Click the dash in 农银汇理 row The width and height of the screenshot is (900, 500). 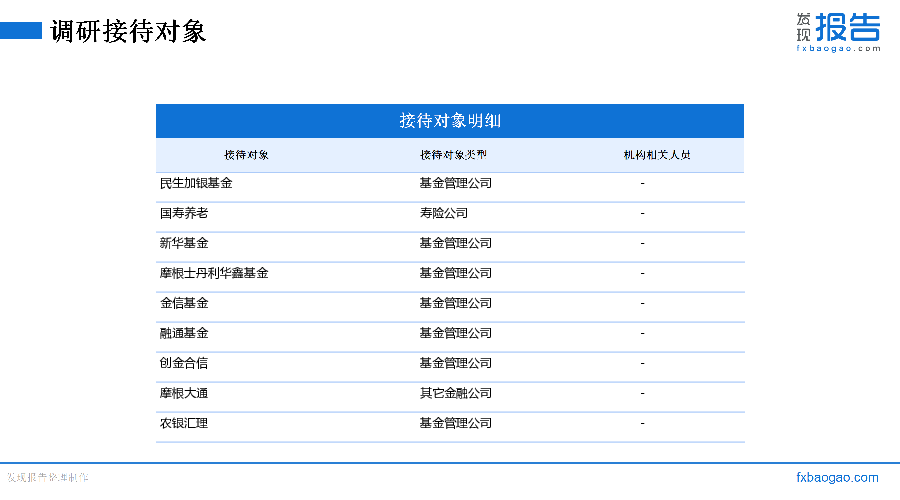(x=642, y=423)
